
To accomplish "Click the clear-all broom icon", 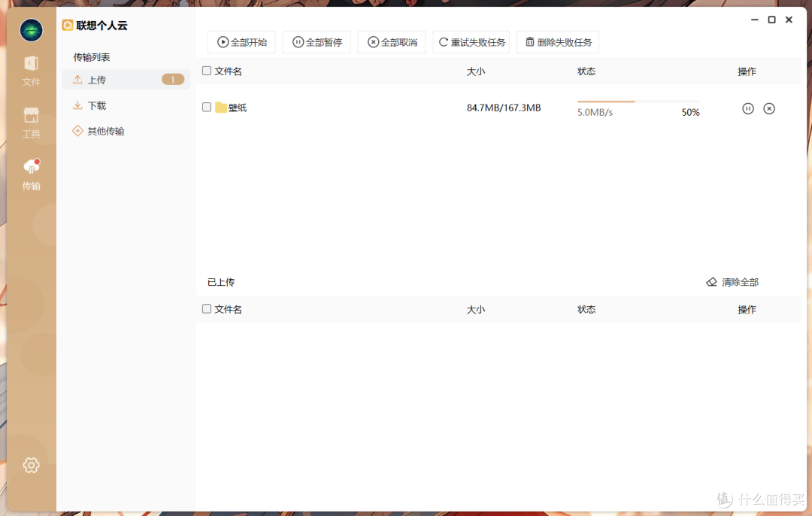I will tap(711, 281).
